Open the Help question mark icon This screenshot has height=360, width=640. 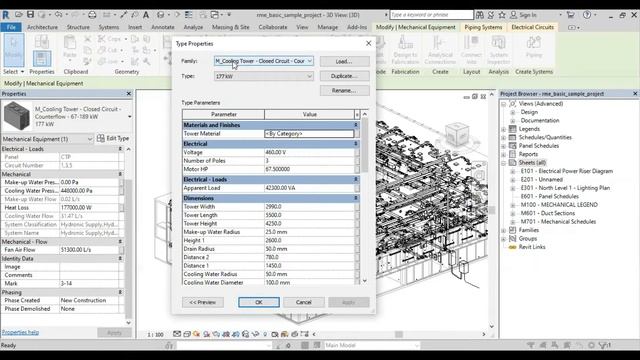point(587,15)
